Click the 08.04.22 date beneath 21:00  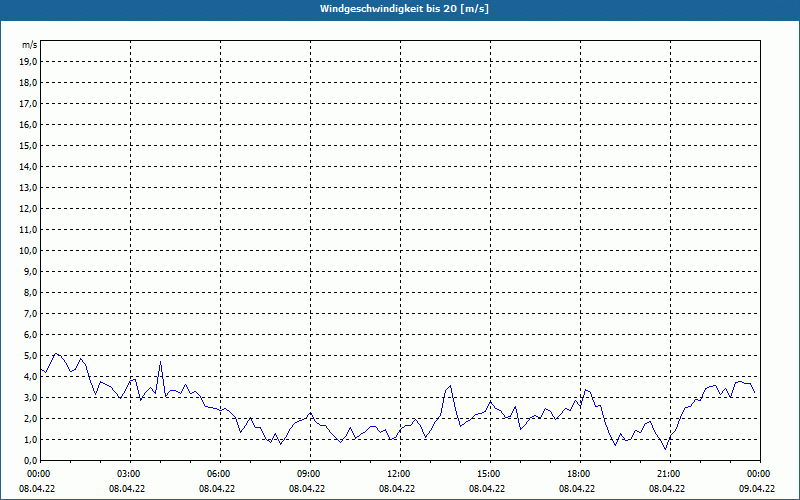coord(667,488)
